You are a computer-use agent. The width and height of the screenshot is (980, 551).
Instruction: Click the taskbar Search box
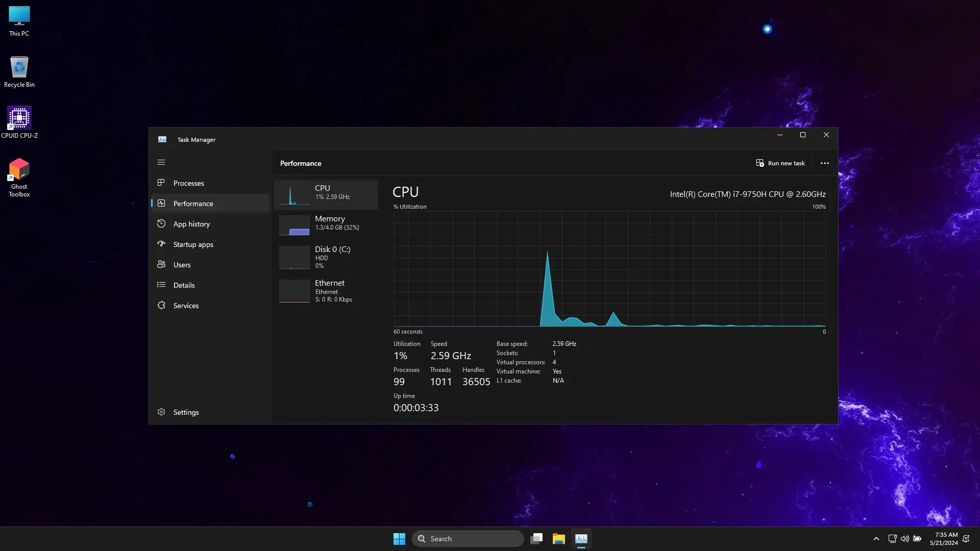click(x=468, y=539)
